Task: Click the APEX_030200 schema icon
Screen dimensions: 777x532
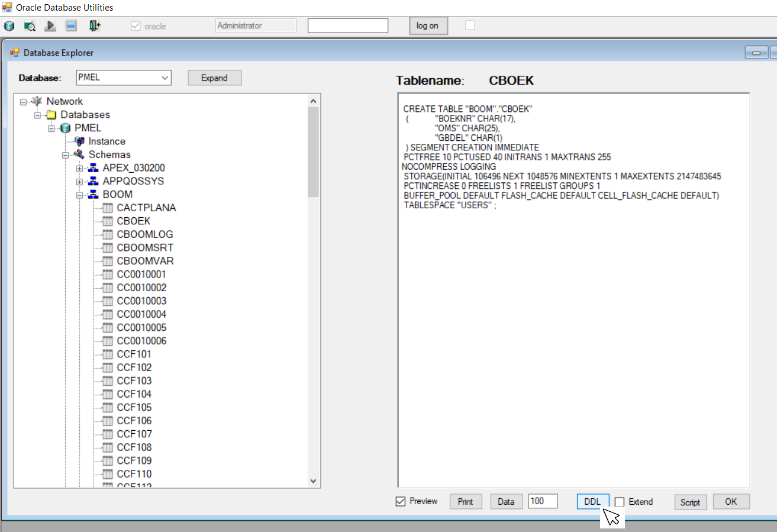Action: point(94,168)
